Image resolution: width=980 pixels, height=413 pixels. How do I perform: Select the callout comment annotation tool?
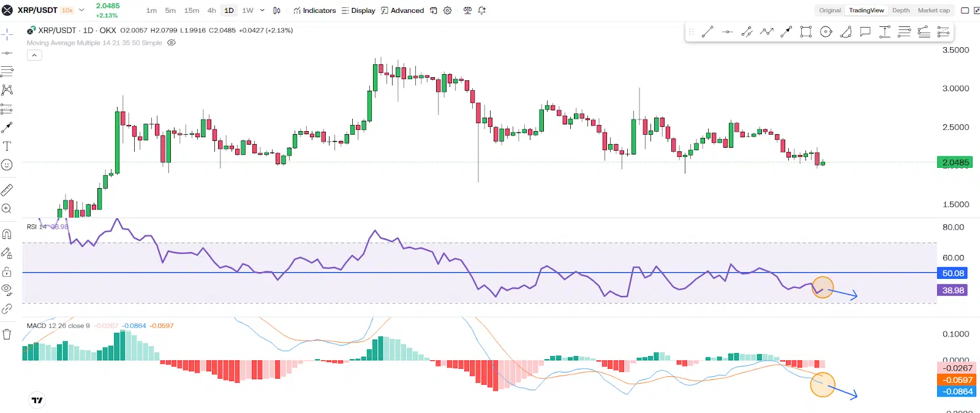[865, 32]
